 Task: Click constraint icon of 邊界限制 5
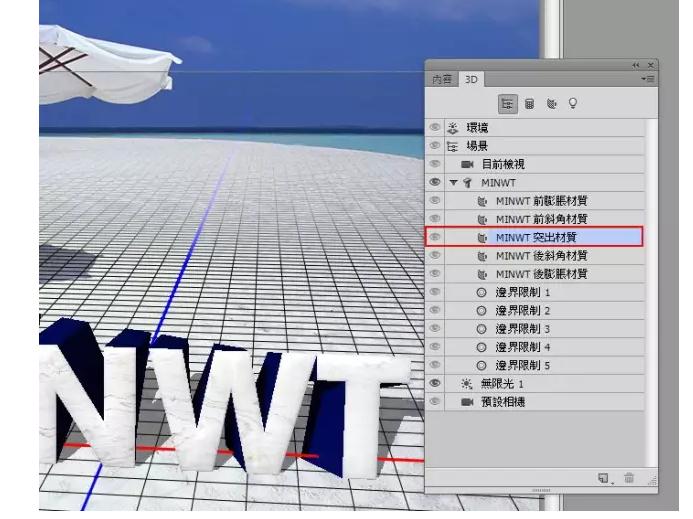coord(481,366)
